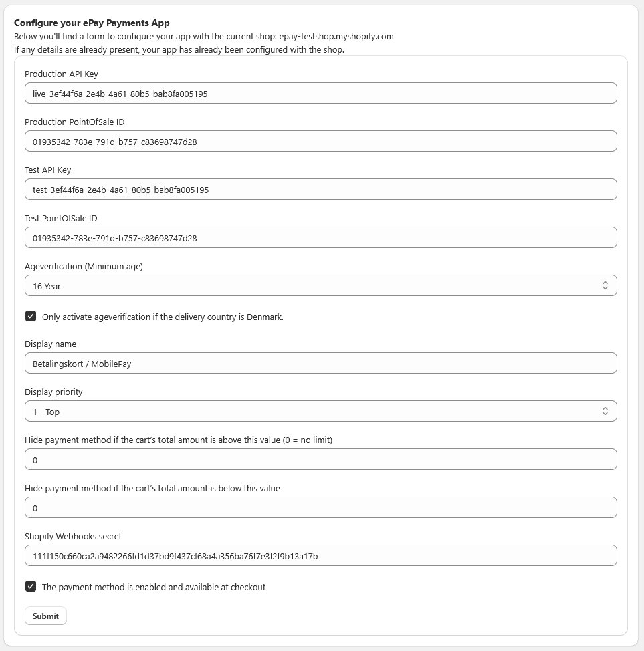This screenshot has height=651, width=644.
Task: Click Submit to save the configuration
Action: pos(45,616)
